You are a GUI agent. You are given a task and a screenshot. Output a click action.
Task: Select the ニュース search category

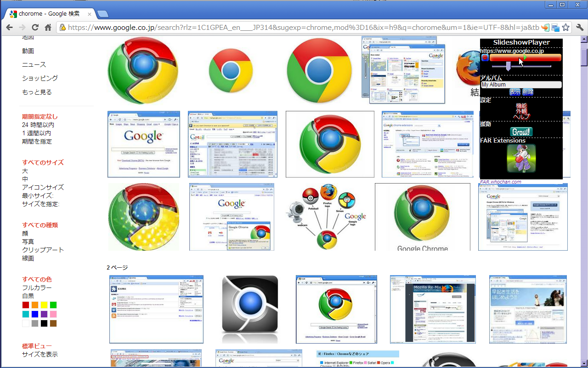[34, 64]
